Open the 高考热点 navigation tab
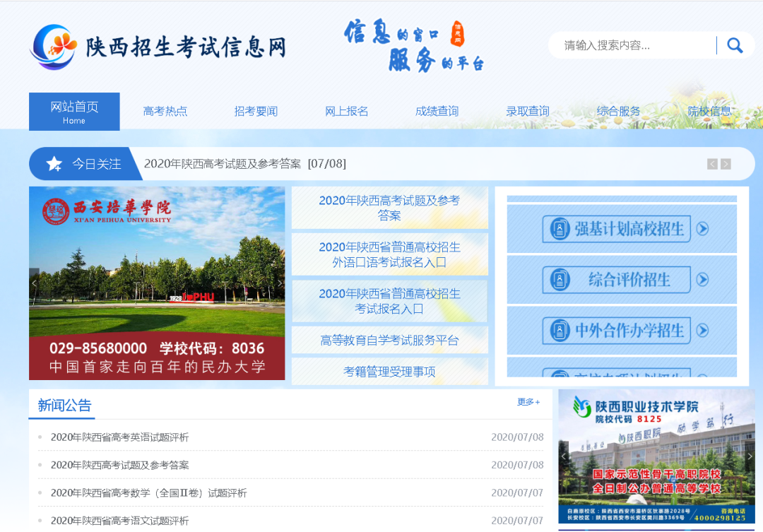The height and width of the screenshot is (532, 763). [165, 110]
